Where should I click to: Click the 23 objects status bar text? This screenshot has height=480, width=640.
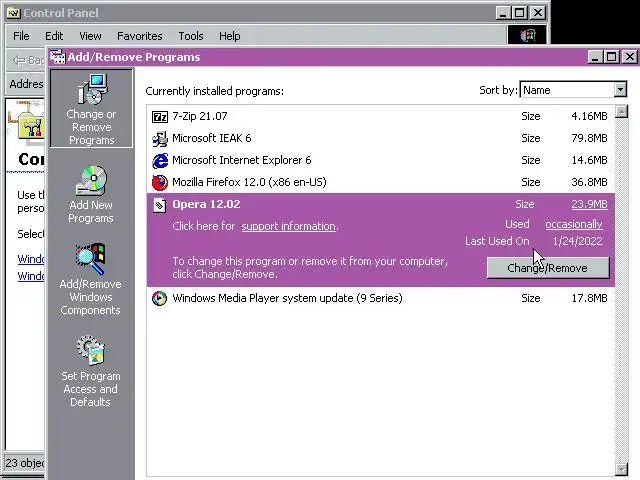pos(24,463)
